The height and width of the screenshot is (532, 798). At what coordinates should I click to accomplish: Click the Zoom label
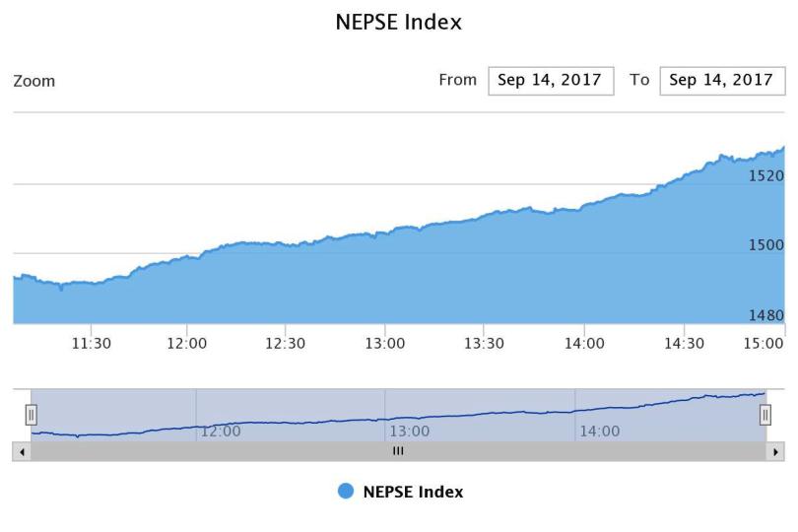34,81
